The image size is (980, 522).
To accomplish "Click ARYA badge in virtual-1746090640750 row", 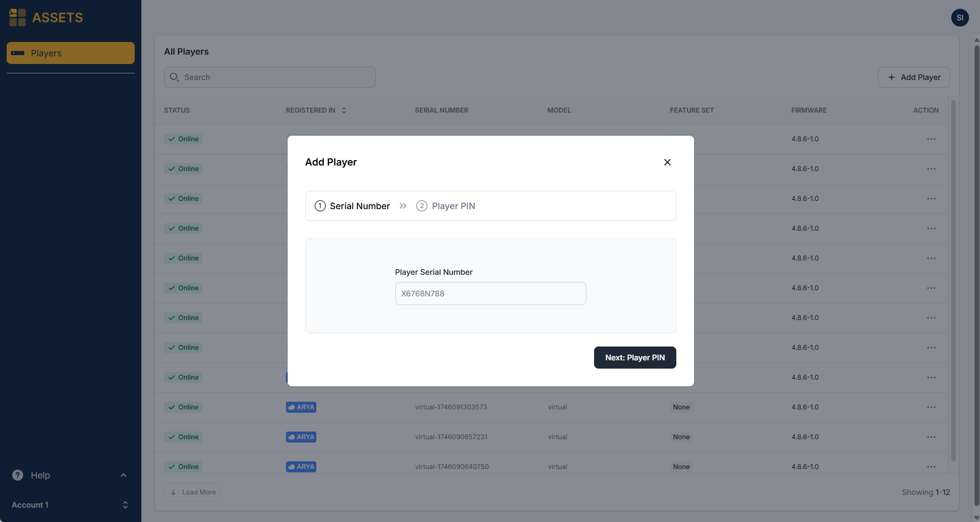I will (x=301, y=467).
